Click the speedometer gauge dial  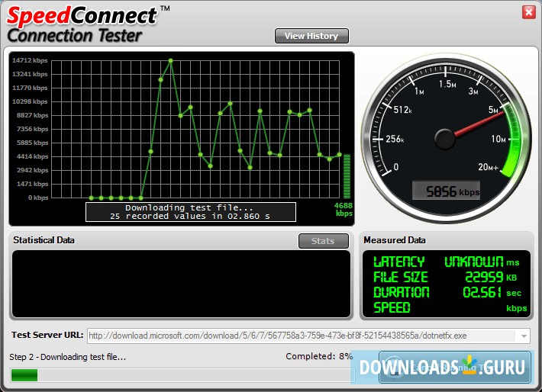[446, 138]
